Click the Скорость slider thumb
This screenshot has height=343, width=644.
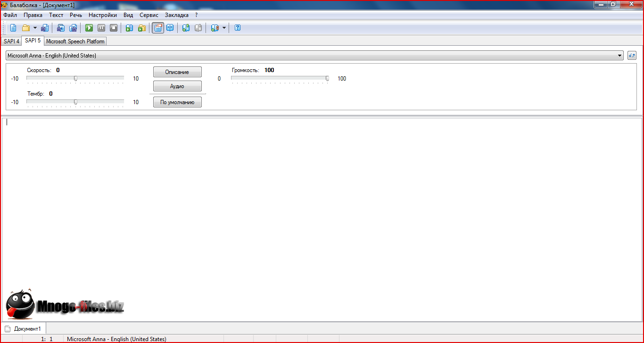click(75, 79)
